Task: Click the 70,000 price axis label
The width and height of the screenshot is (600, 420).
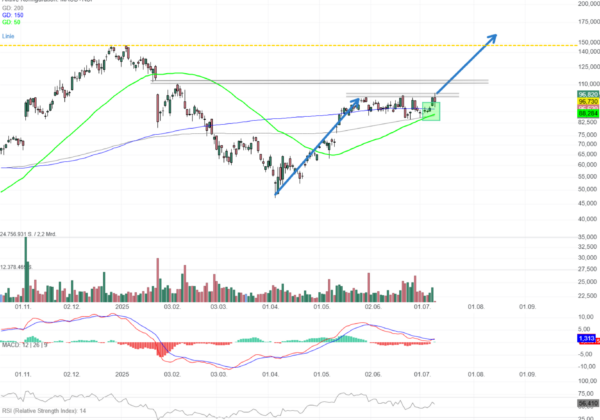Action: (x=589, y=144)
